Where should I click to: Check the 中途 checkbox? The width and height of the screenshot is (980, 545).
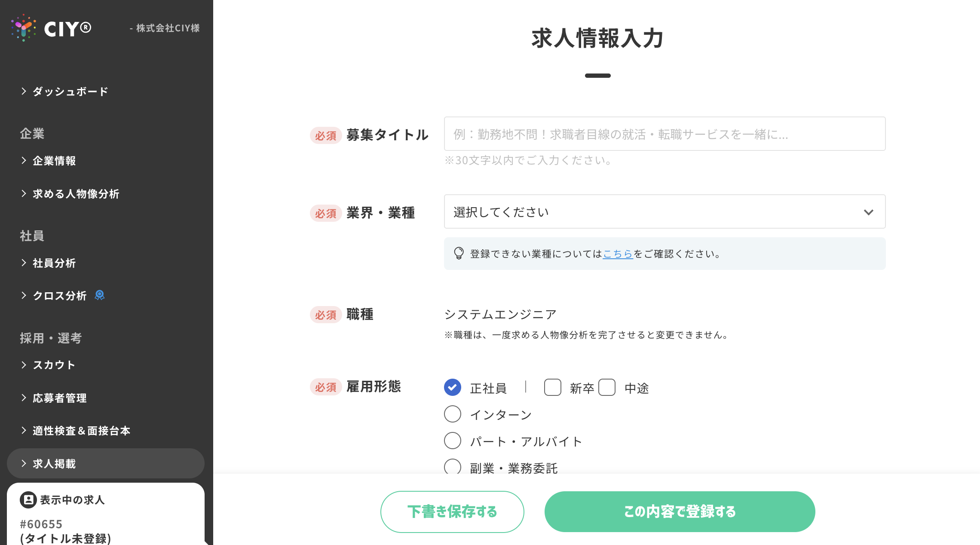coord(607,388)
